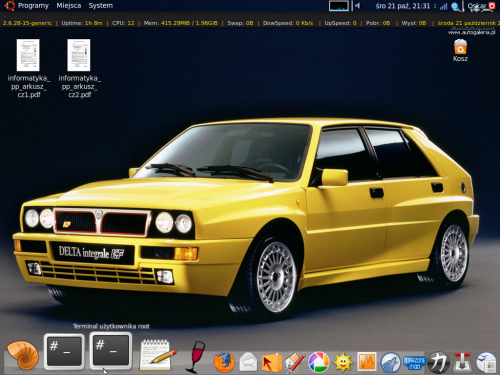The width and height of the screenshot is (500, 375).
Task: Click the UpSpeed: 0 readout
Action: click(x=340, y=23)
